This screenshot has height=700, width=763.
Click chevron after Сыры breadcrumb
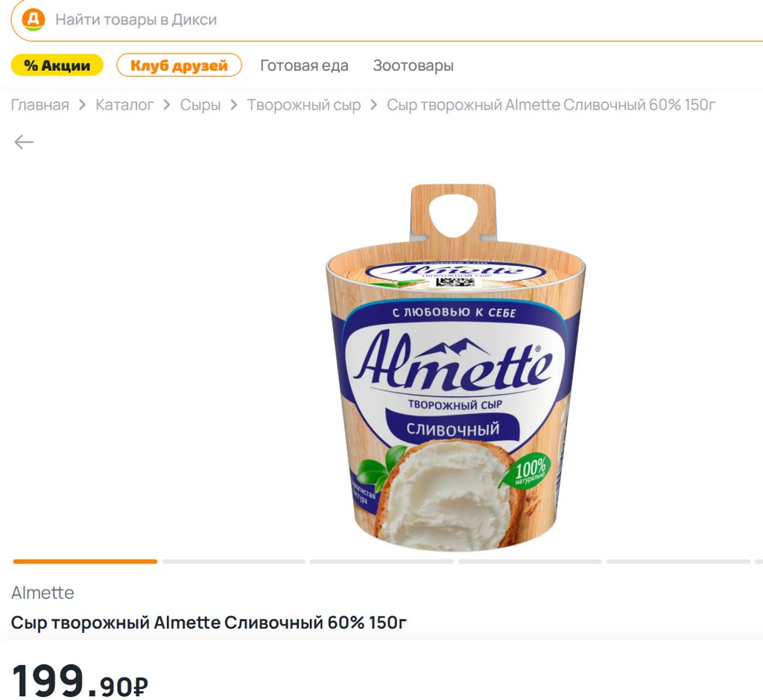234,105
